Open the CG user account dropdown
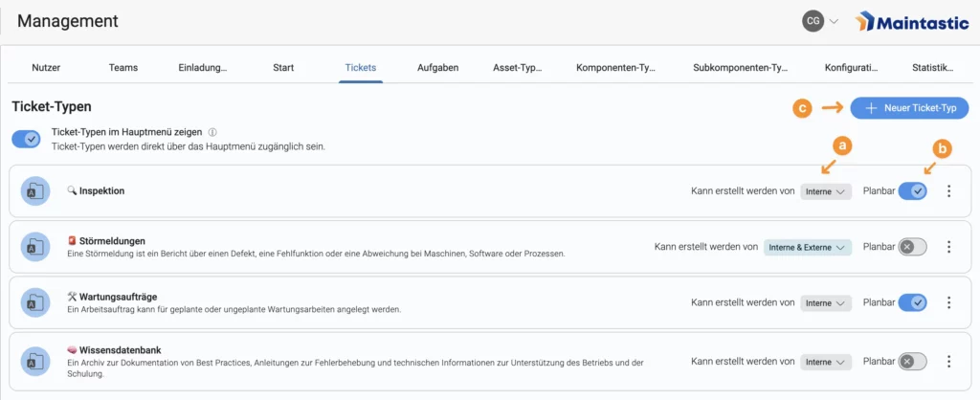Image resolution: width=980 pixels, height=400 pixels. [x=820, y=21]
